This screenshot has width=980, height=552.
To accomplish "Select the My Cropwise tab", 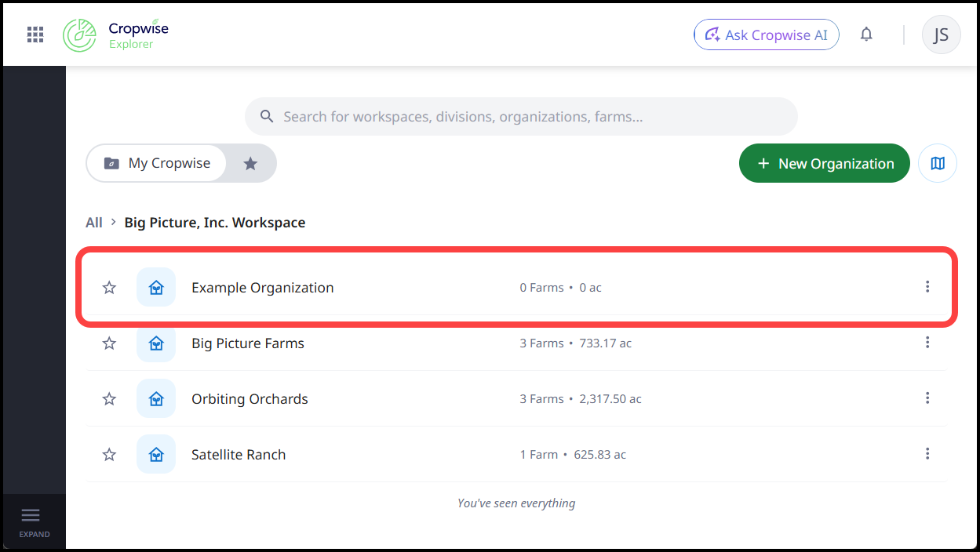I will point(157,163).
